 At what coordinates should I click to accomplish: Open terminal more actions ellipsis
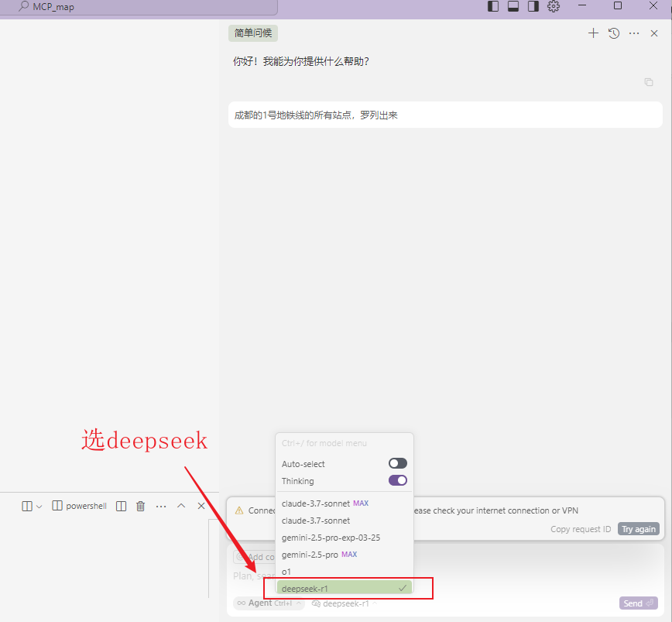[161, 507]
